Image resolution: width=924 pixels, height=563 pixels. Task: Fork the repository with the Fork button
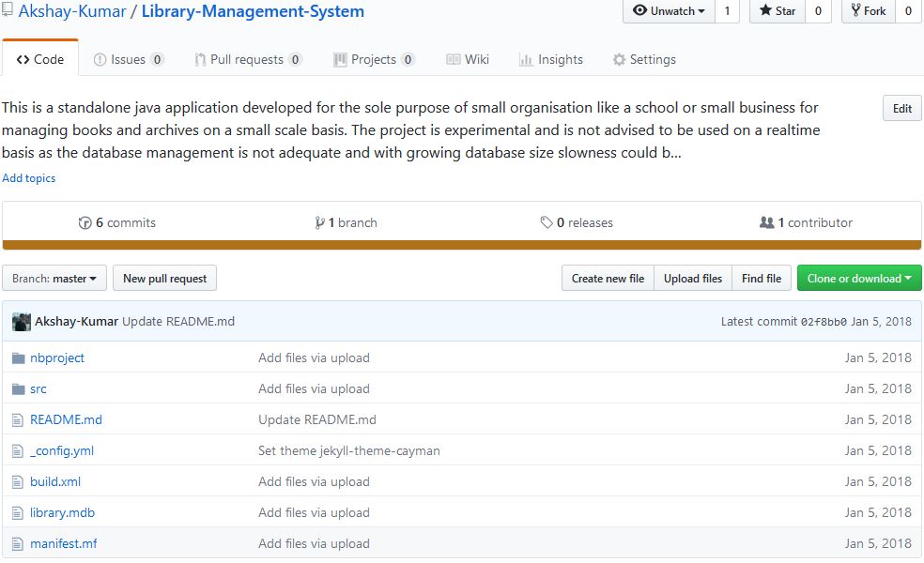(x=869, y=10)
